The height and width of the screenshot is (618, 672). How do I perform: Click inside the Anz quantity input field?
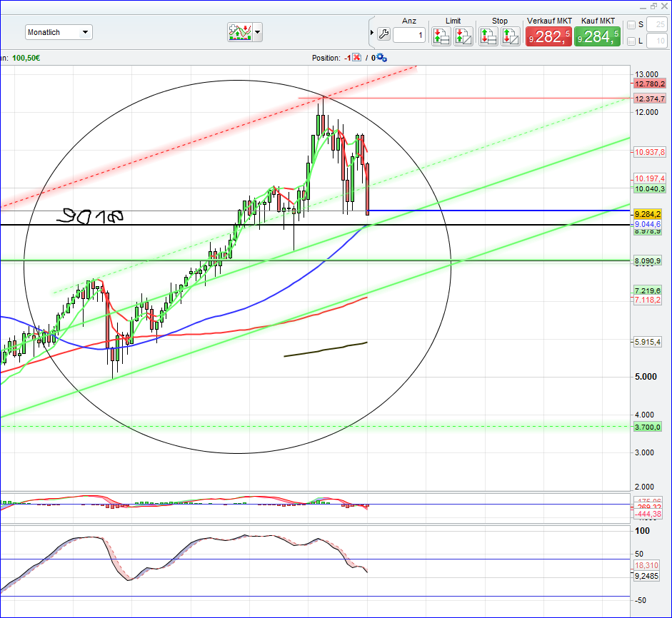point(409,34)
